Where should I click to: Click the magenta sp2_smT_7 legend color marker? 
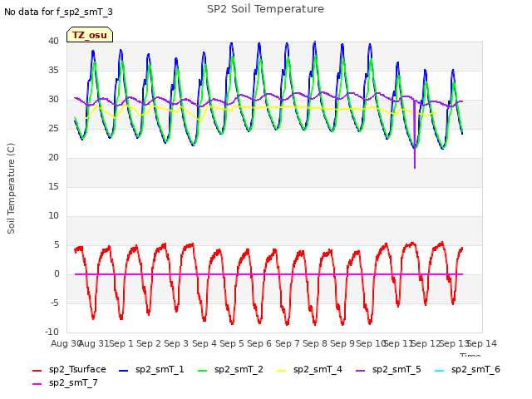tap(37, 384)
